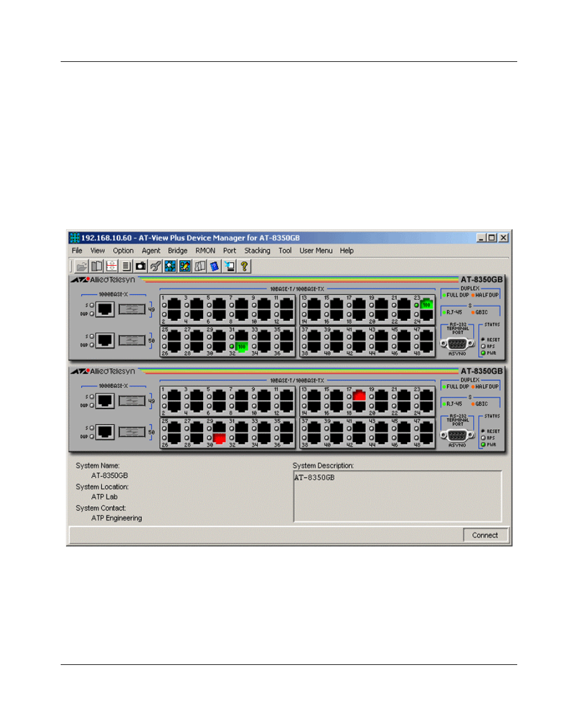The width and height of the screenshot is (562, 728).
Task: Open the User Menu menu
Action: tap(316, 251)
